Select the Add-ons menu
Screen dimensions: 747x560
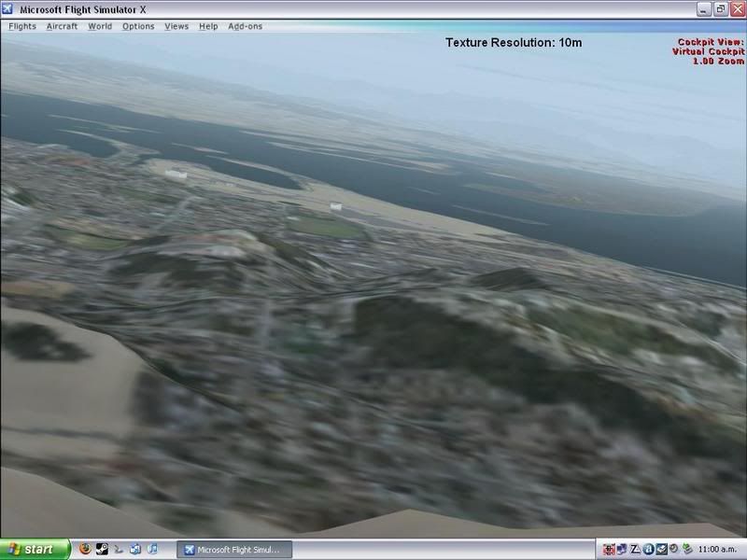tap(246, 26)
